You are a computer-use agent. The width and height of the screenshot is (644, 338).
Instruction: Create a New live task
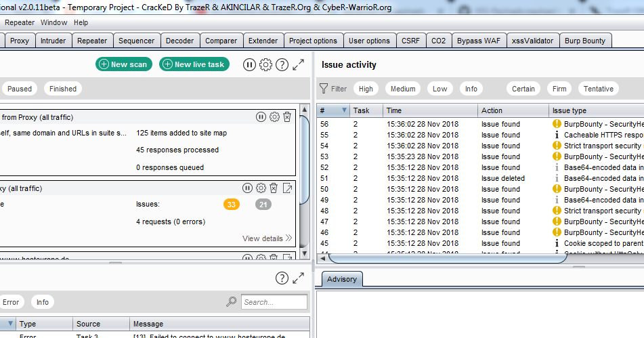(194, 64)
